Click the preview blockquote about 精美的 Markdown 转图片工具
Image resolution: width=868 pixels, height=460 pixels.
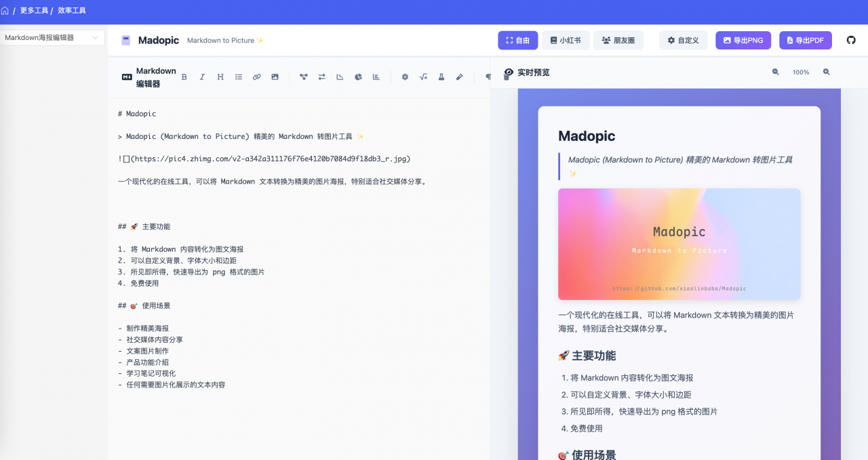(x=680, y=167)
